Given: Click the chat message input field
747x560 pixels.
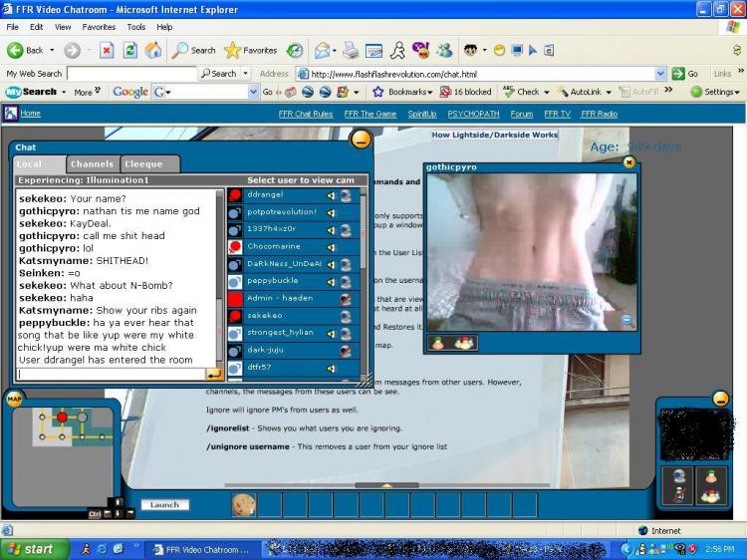Looking at the screenshot, I should coord(110,374).
